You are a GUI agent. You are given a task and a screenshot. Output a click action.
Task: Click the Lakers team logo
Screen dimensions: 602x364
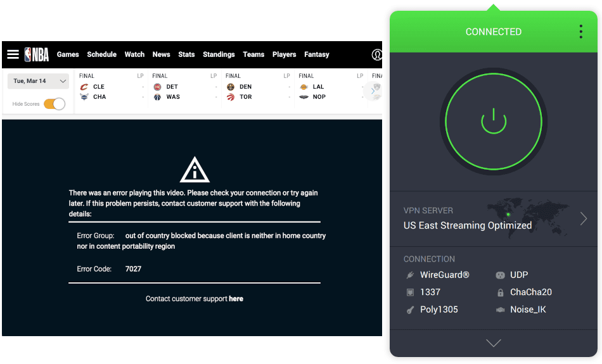304,87
